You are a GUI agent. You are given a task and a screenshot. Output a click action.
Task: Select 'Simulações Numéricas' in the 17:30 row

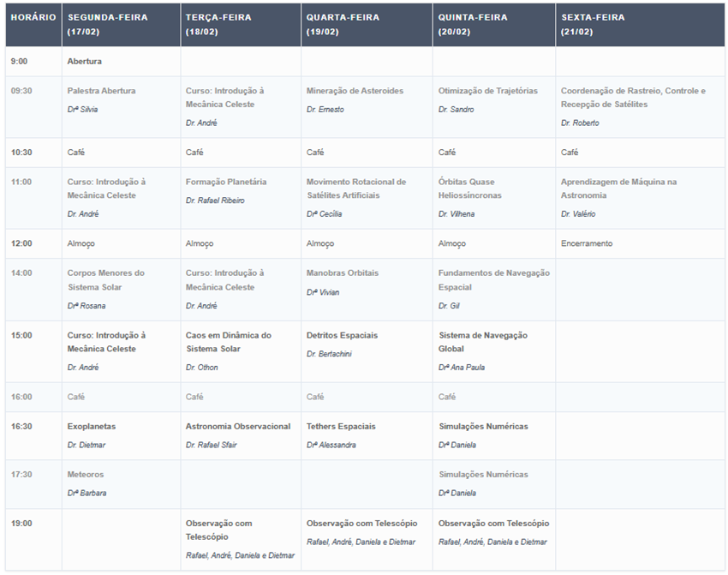483,475
